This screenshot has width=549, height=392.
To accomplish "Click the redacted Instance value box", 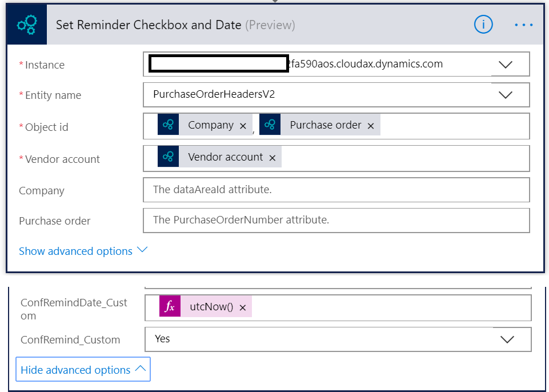I will [x=217, y=63].
